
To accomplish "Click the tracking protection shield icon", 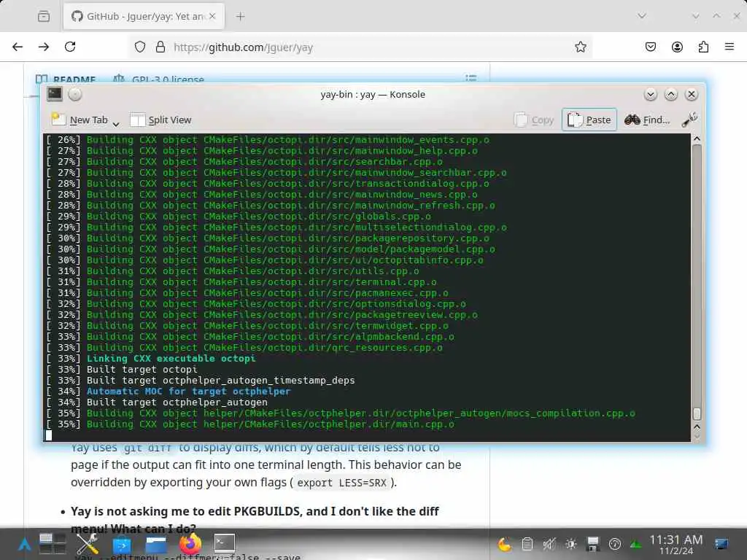I will (x=140, y=47).
